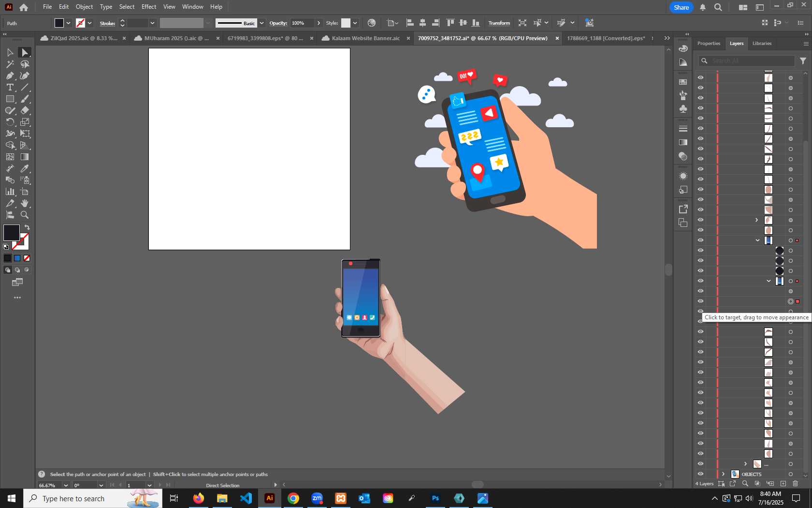Viewport: 812px width, 508px height.
Task: Select the Paintbrush tool
Action: pyautogui.click(x=25, y=99)
